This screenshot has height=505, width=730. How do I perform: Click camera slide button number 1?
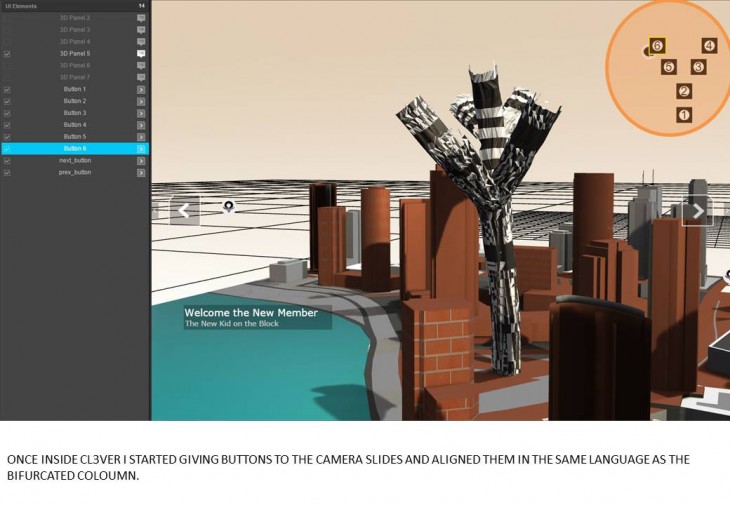tap(684, 115)
